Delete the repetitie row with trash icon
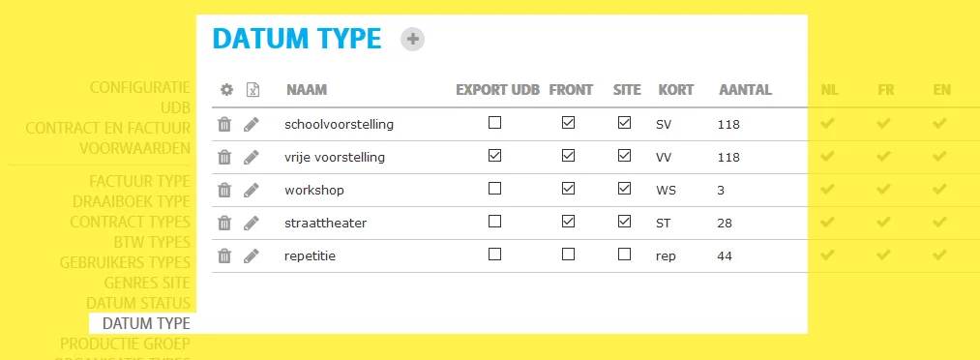Screen dimensions: 980x360 224,255
